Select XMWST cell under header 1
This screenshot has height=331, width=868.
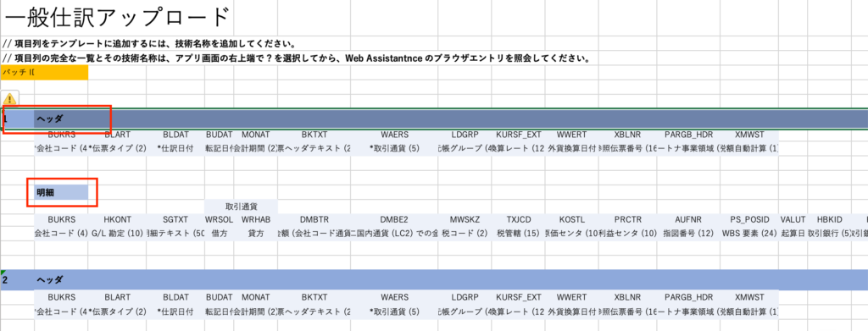[749, 135]
